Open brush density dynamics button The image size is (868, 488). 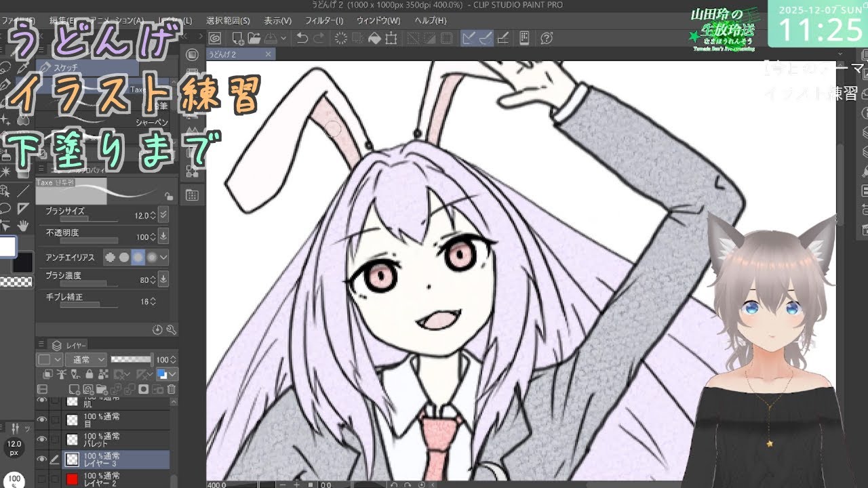pos(163,279)
